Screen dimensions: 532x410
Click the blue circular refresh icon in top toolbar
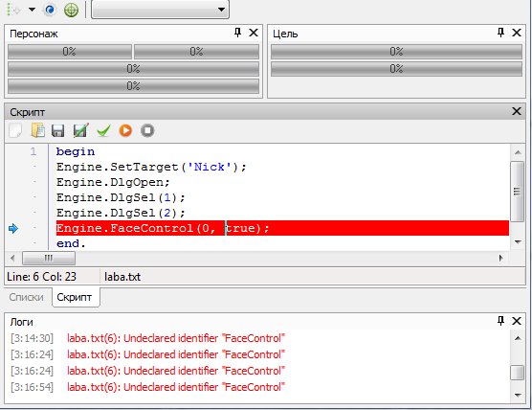pyautogui.click(x=50, y=10)
